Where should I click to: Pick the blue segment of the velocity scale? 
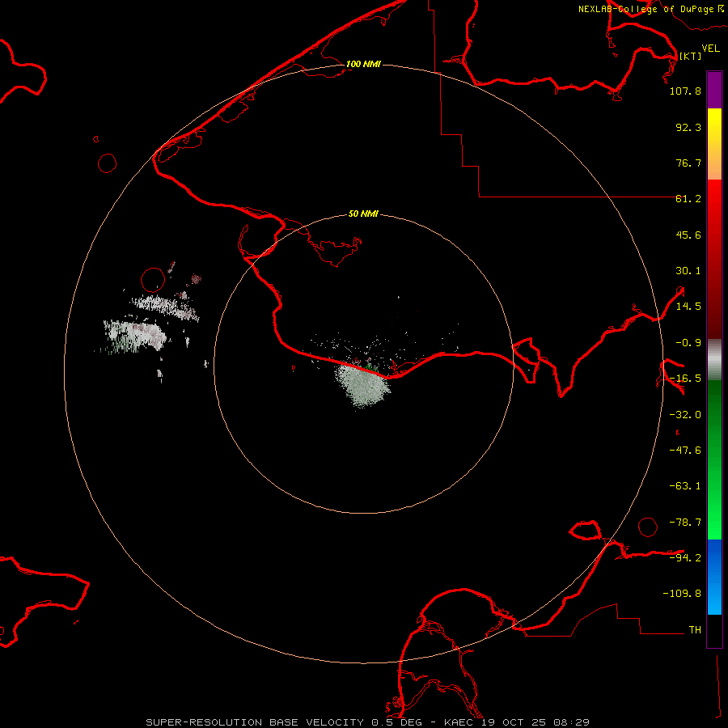[714, 577]
